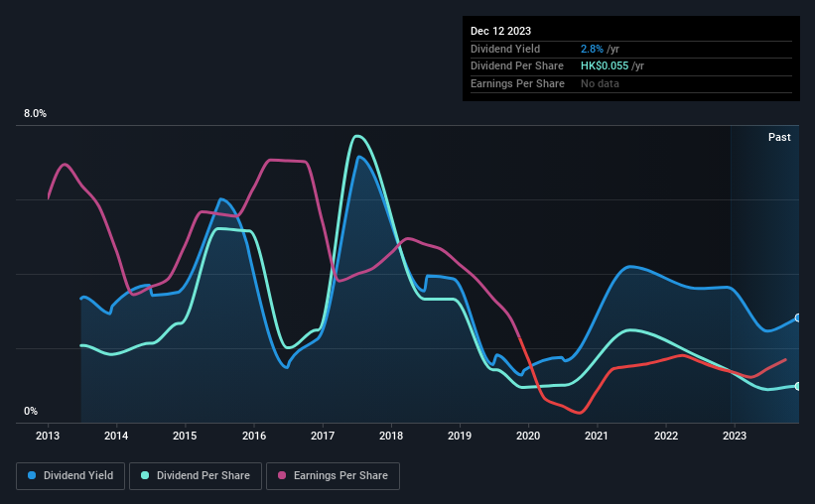Click the 0% y-axis label
815x504 pixels.
[31, 411]
